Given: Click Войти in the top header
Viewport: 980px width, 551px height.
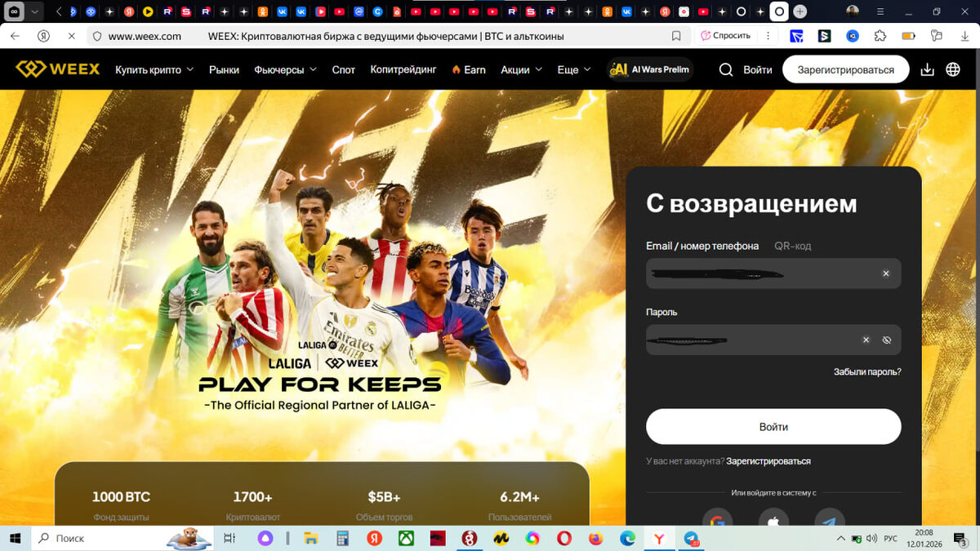Looking at the screenshot, I should pos(758,69).
